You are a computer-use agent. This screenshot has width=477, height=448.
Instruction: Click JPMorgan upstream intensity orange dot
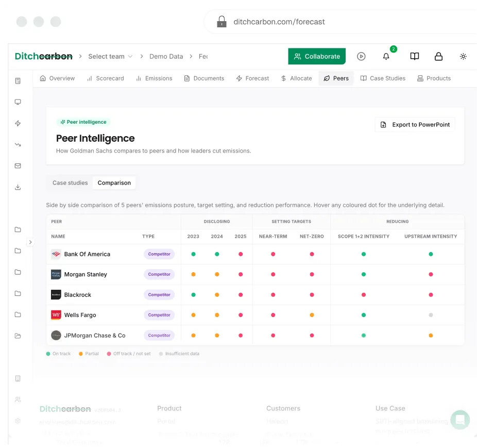[x=431, y=335]
